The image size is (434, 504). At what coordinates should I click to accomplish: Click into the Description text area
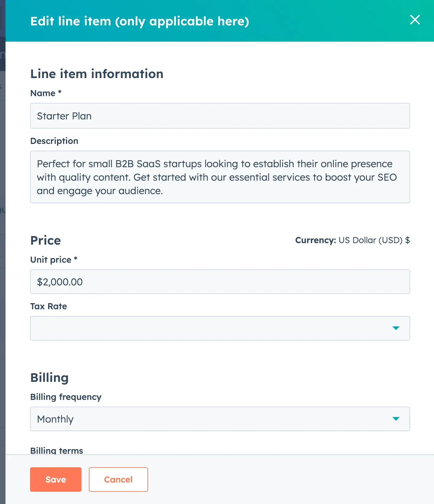tap(220, 177)
